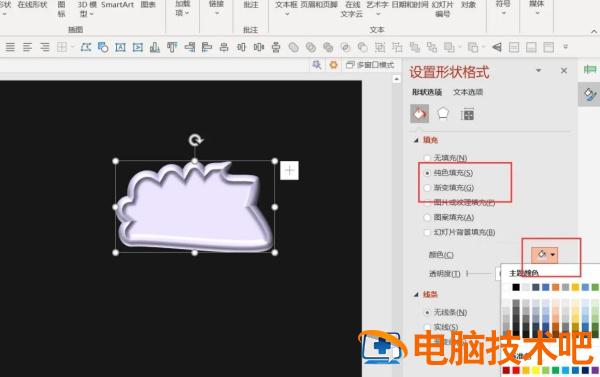
Task: Select the 渐变填充(G) radio option
Action: click(x=427, y=188)
